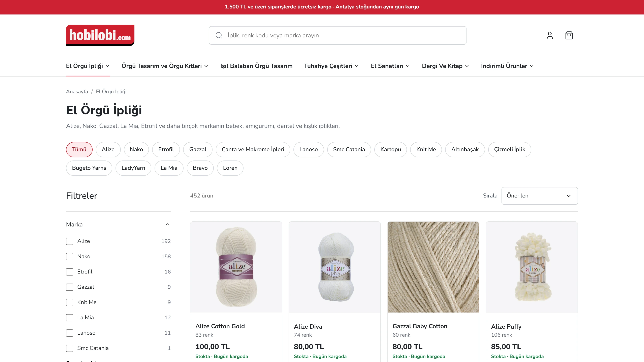Expand El Örgü İpliği nav menu
This screenshot has width=644, height=362.
pyautogui.click(x=88, y=66)
